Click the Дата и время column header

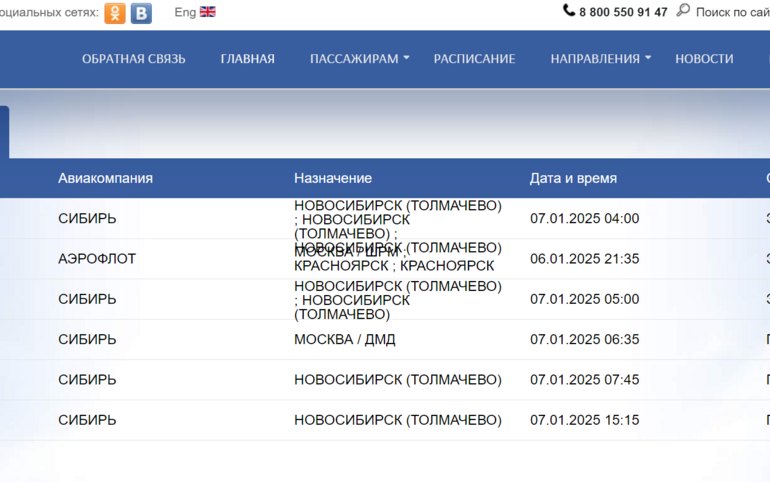point(573,178)
